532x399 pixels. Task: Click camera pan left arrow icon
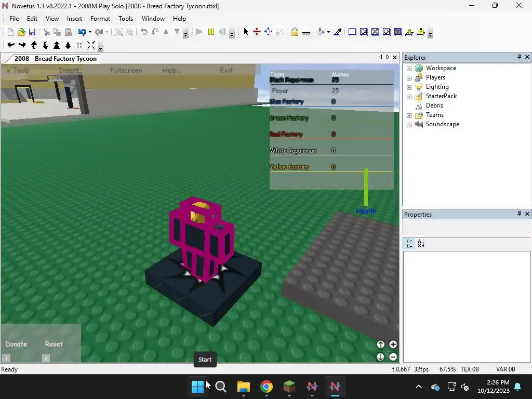(x=11, y=45)
